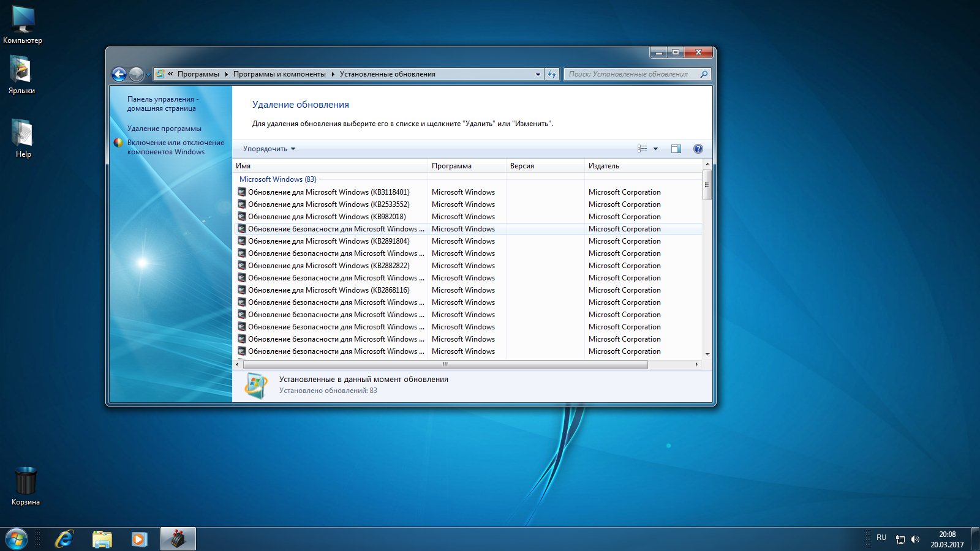Viewport: 980px width, 551px height.
Task: Select the update KB2882822
Action: pos(468,266)
